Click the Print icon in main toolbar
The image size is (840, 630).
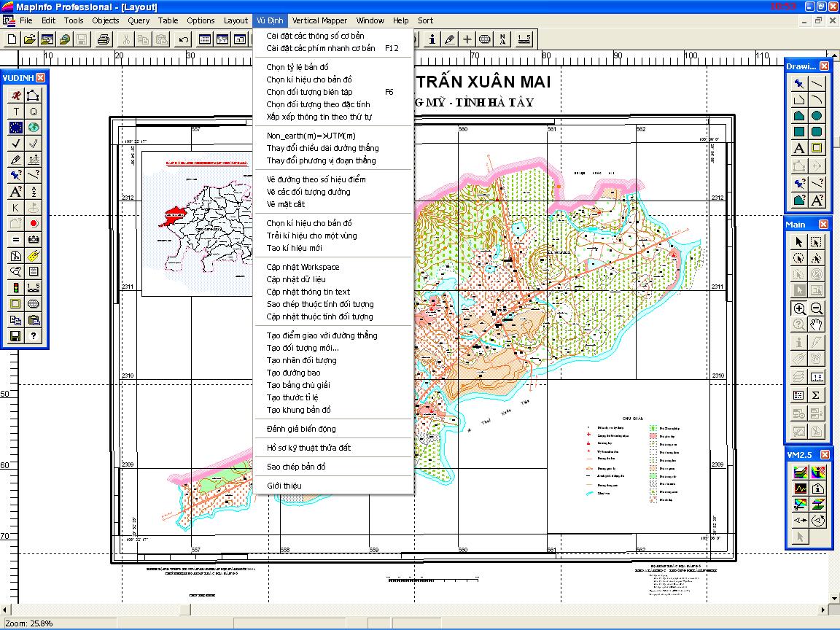(103, 39)
